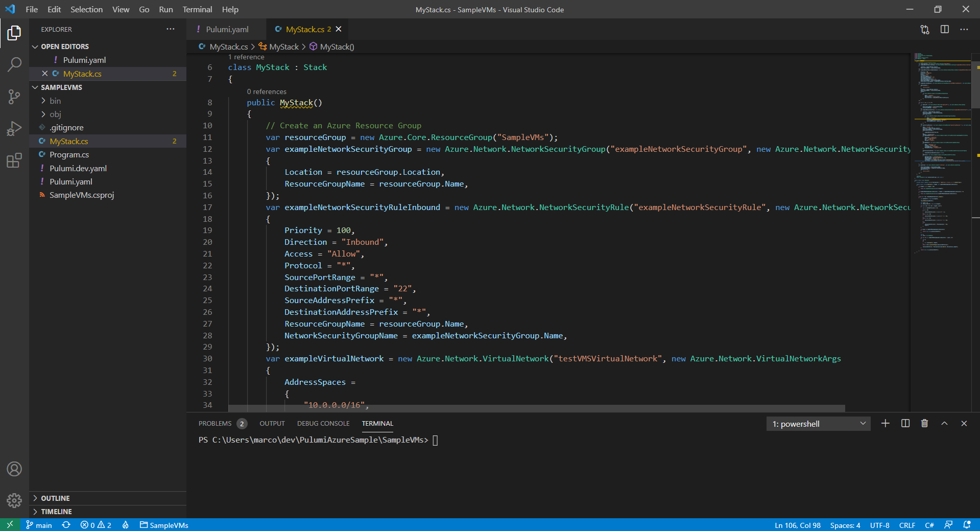
Task: Open the Manage gear icon
Action: click(x=14, y=500)
